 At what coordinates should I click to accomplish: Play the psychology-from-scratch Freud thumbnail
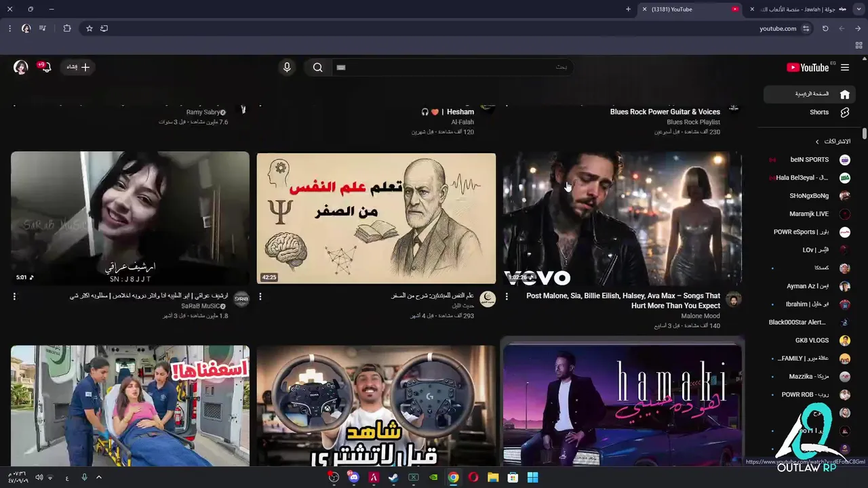376,218
